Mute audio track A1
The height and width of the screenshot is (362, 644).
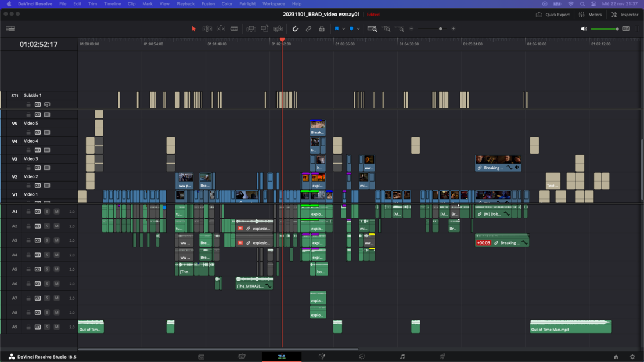56,212
